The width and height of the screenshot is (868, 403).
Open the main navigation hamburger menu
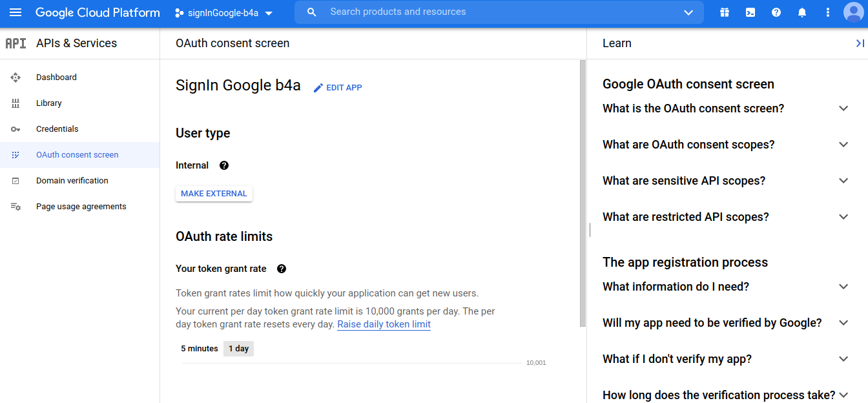point(15,12)
